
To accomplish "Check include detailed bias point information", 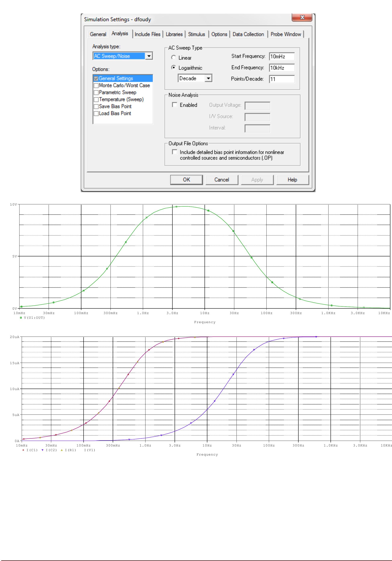I will 174,152.
